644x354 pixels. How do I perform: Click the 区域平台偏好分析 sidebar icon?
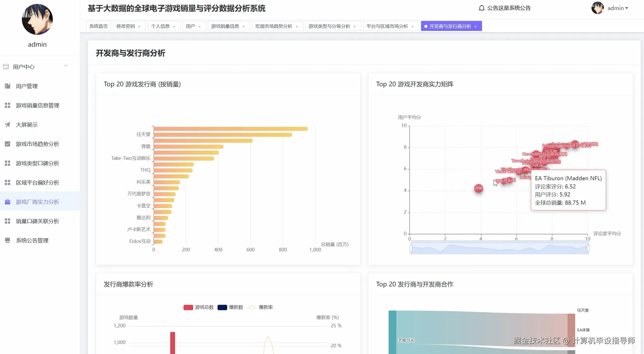coord(8,182)
